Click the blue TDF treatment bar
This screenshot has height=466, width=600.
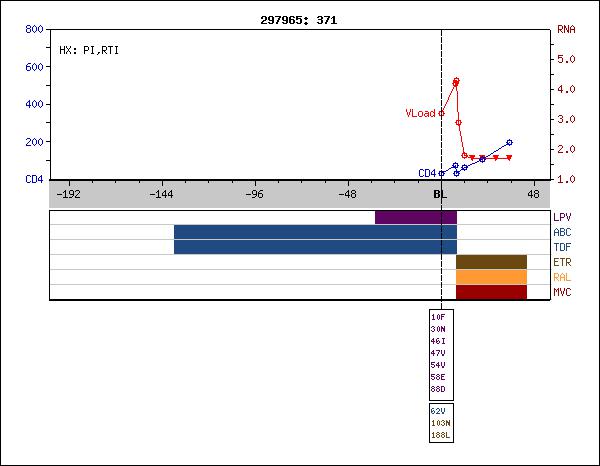pos(314,247)
